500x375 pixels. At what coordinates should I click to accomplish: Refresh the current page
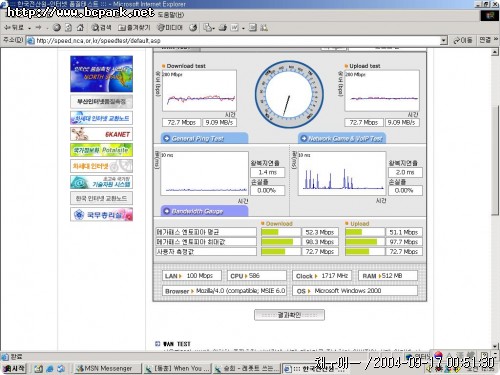[x=68, y=28]
